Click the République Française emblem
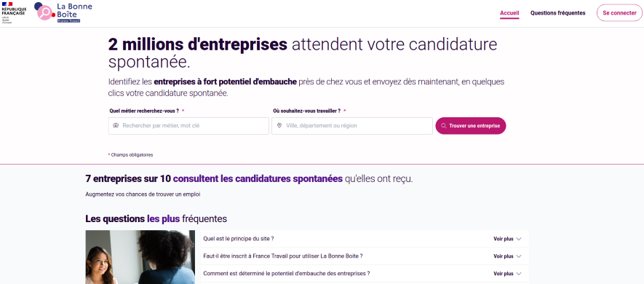This screenshot has height=284, width=644. click(14, 12)
